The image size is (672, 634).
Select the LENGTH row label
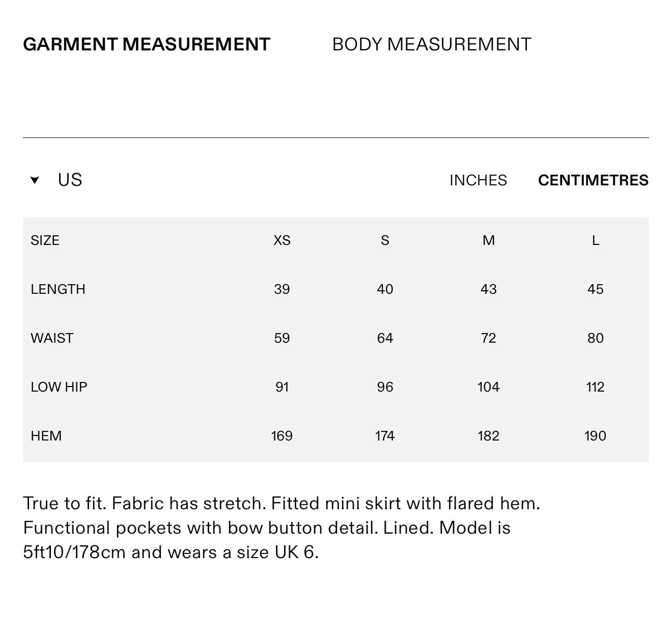click(58, 289)
